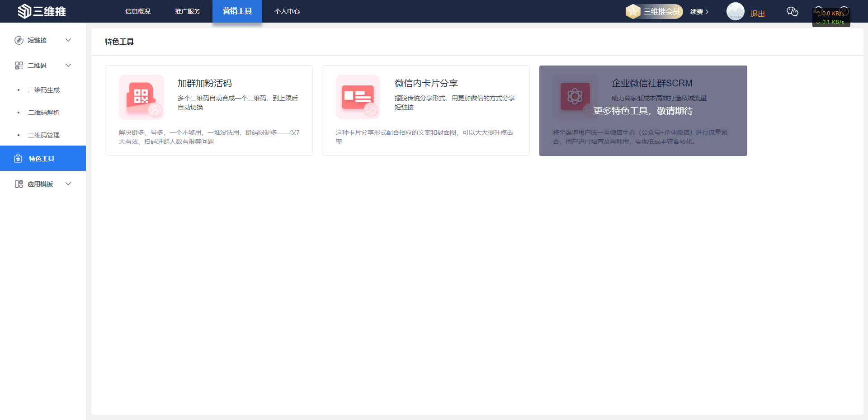Click the 三维推会员 membership badge
The height and width of the screenshot is (420, 868).
click(654, 11)
